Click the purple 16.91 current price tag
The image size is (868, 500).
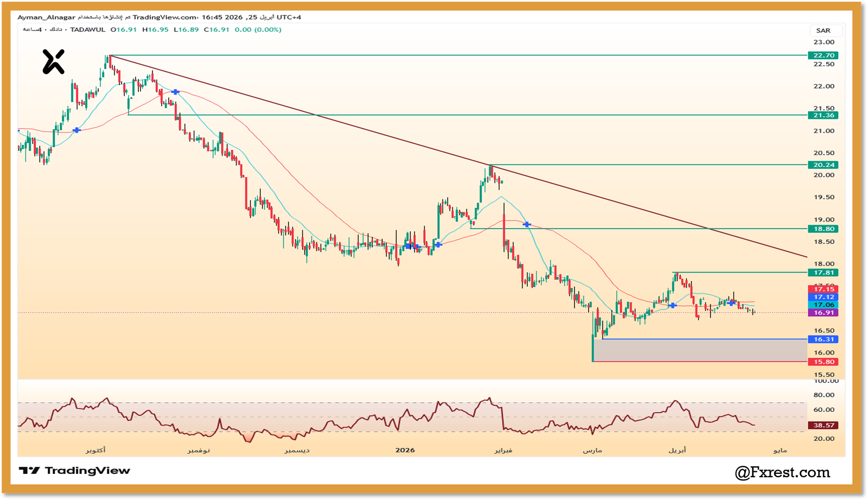pos(823,313)
